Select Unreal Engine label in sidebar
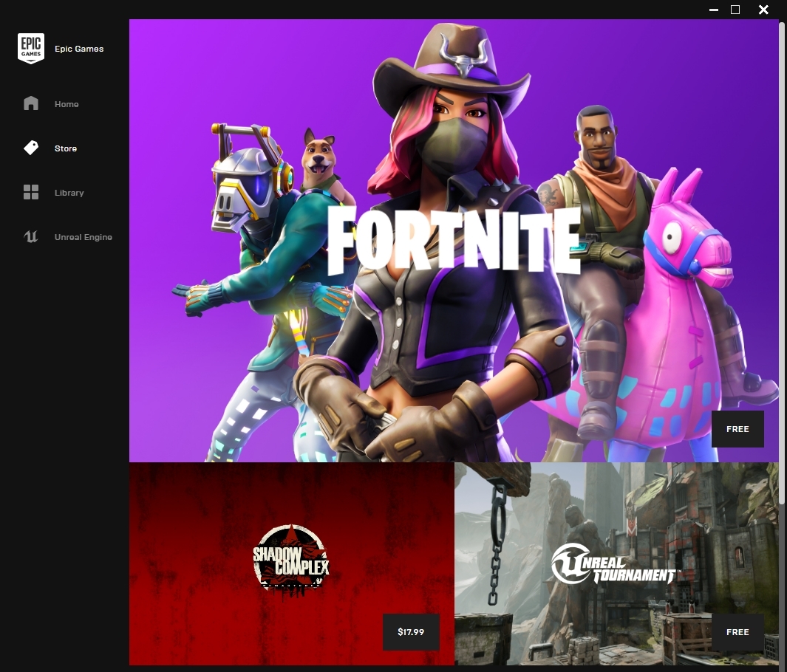The height and width of the screenshot is (672, 787). coord(84,237)
